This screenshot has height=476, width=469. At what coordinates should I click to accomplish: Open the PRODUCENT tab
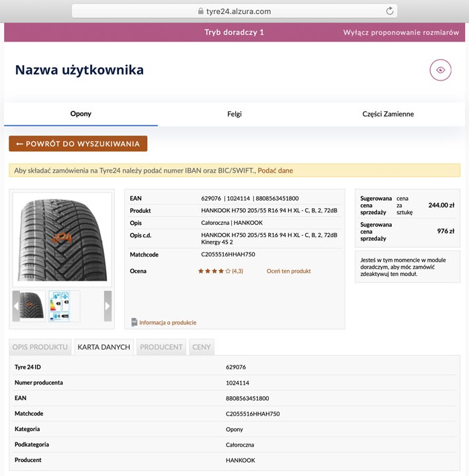click(161, 347)
